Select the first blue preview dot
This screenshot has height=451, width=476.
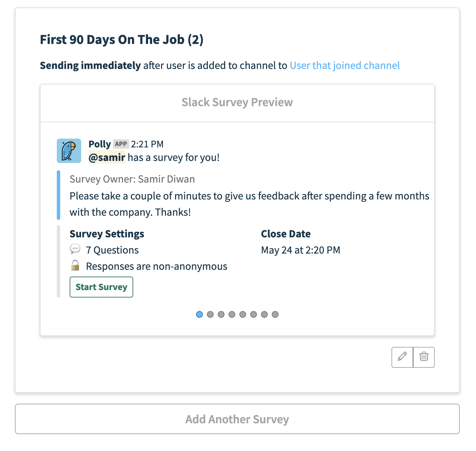click(199, 314)
